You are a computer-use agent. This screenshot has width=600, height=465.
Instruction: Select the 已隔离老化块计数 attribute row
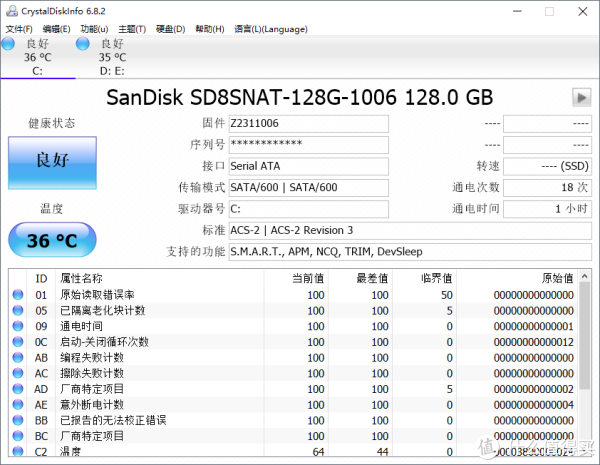[x=293, y=310]
